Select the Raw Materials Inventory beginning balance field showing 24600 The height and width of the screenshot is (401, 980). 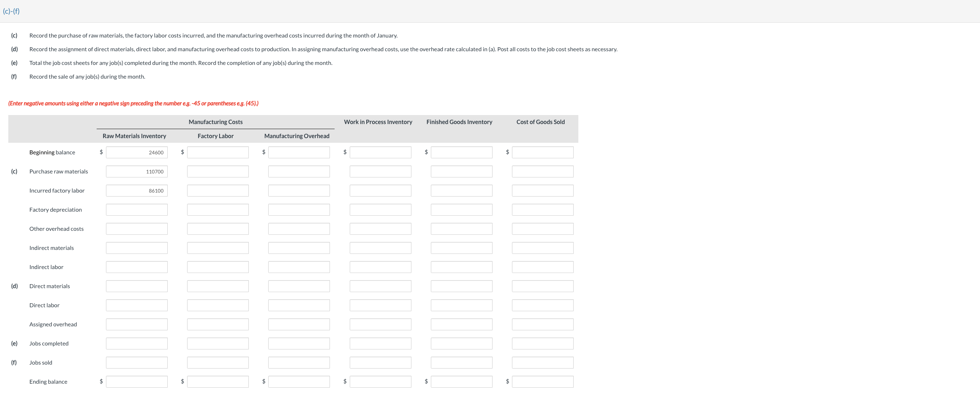pyautogui.click(x=137, y=152)
